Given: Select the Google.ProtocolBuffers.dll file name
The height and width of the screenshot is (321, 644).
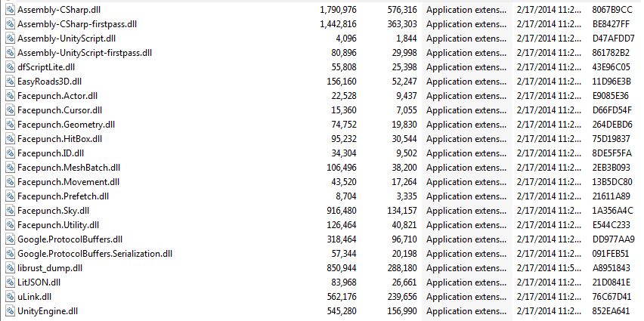Looking at the screenshot, I should (x=70, y=239).
